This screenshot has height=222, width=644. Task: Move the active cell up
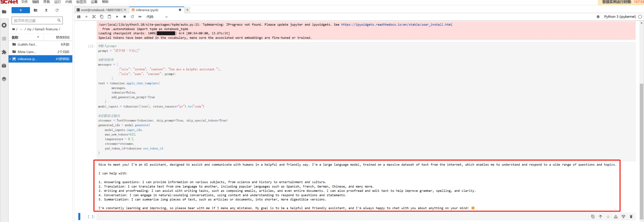pyautogui.click(x=600, y=217)
